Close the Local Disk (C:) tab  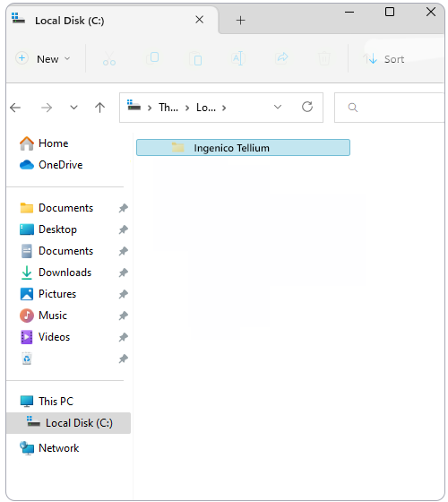199,20
